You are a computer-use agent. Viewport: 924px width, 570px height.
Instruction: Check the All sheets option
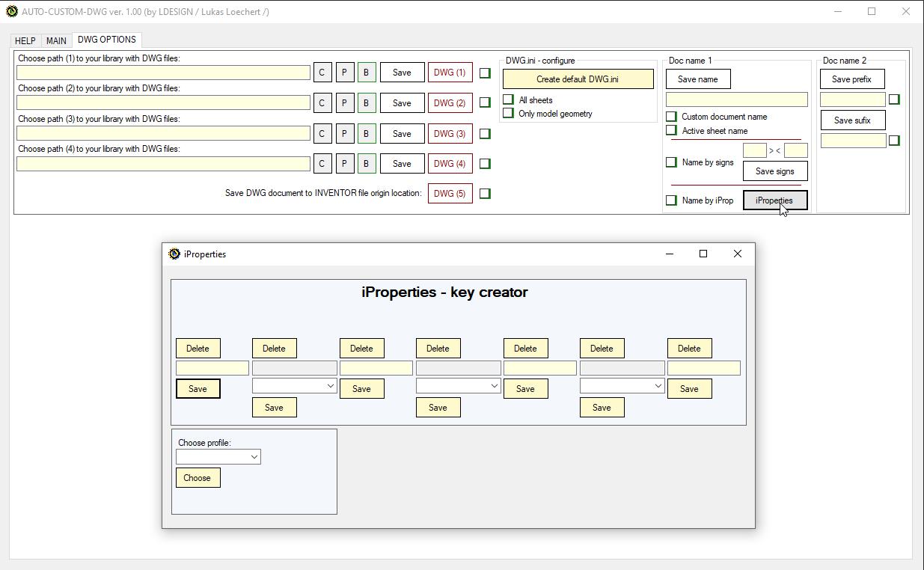coord(509,99)
